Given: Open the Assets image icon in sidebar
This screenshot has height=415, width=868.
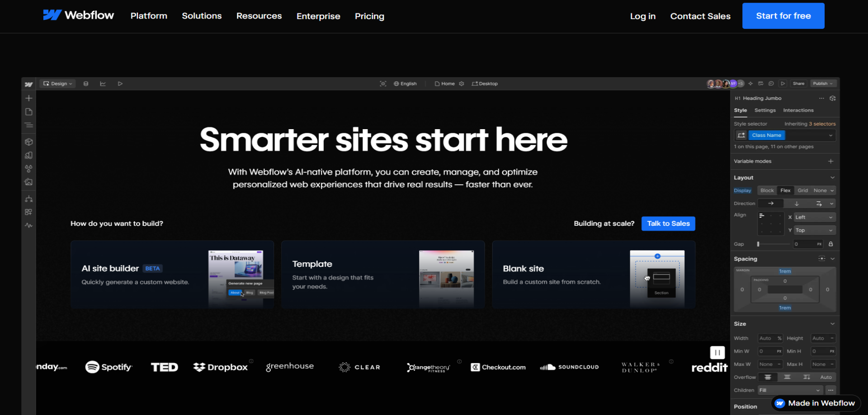Looking at the screenshot, I should [x=28, y=182].
